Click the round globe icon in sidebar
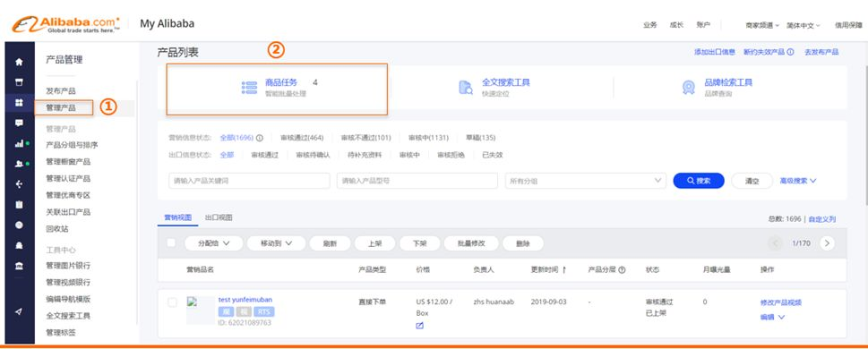 coord(19,226)
